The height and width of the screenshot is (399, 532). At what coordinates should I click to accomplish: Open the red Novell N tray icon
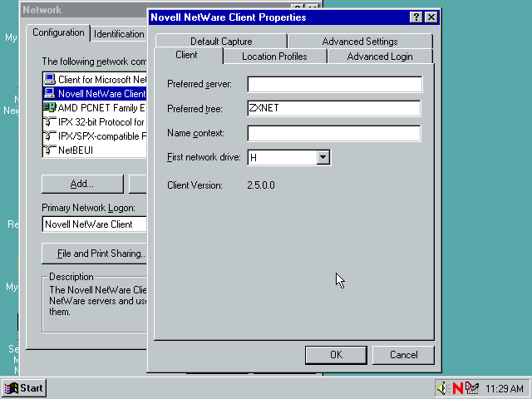(458, 388)
